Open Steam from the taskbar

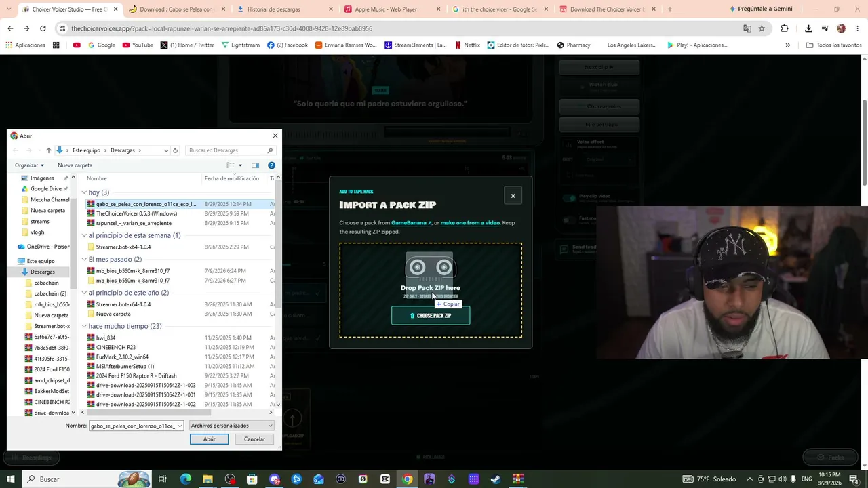[x=496, y=479]
